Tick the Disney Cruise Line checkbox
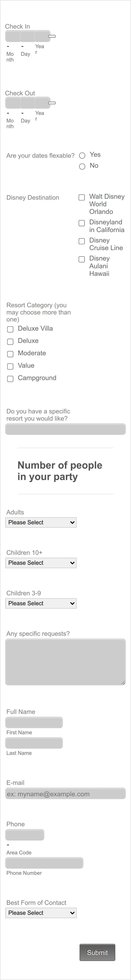This screenshot has height=980, width=131. pyautogui.click(x=82, y=241)
